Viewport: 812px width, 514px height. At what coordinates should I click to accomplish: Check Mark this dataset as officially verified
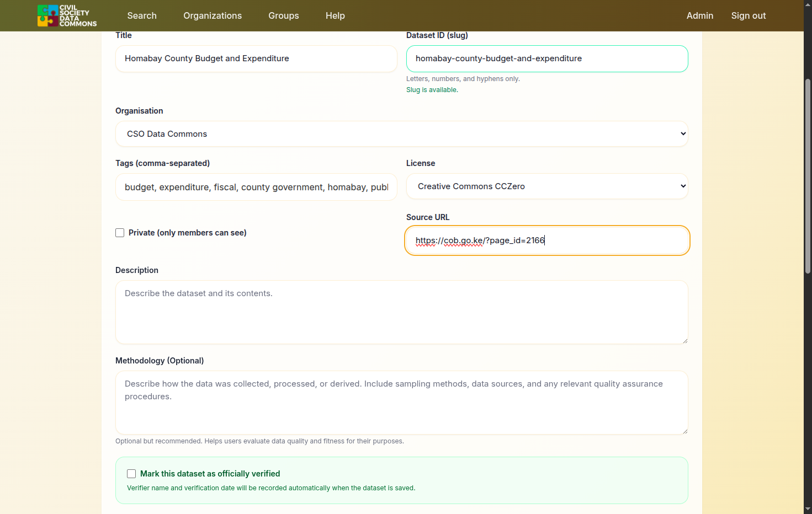(x=131, y=474)
